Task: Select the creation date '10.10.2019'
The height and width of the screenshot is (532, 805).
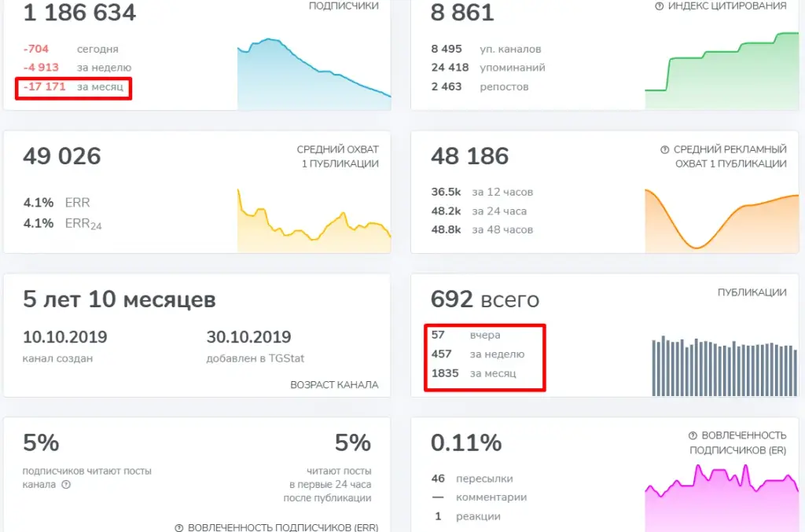Action: click(65, 337)
